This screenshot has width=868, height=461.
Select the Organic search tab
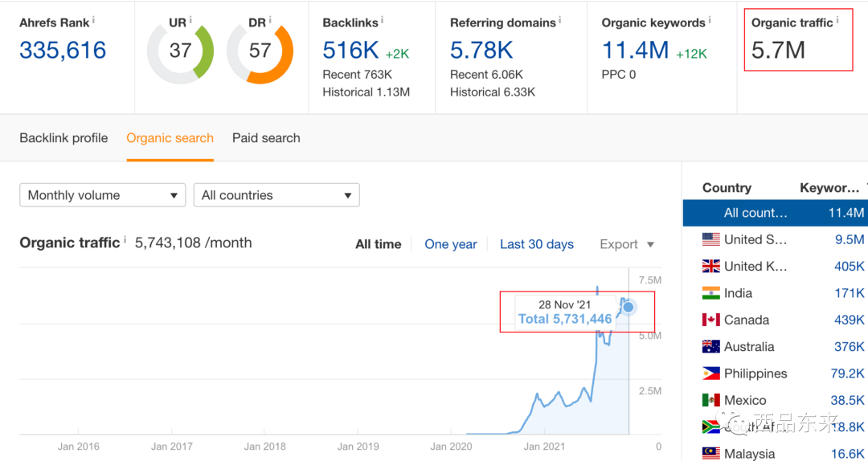click(170, 138)
